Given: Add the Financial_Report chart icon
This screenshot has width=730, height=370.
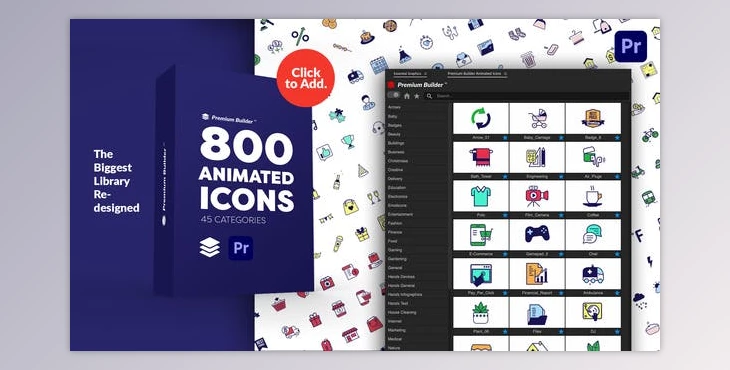Looking at the screenshot, I should click(x=537, y=274).
